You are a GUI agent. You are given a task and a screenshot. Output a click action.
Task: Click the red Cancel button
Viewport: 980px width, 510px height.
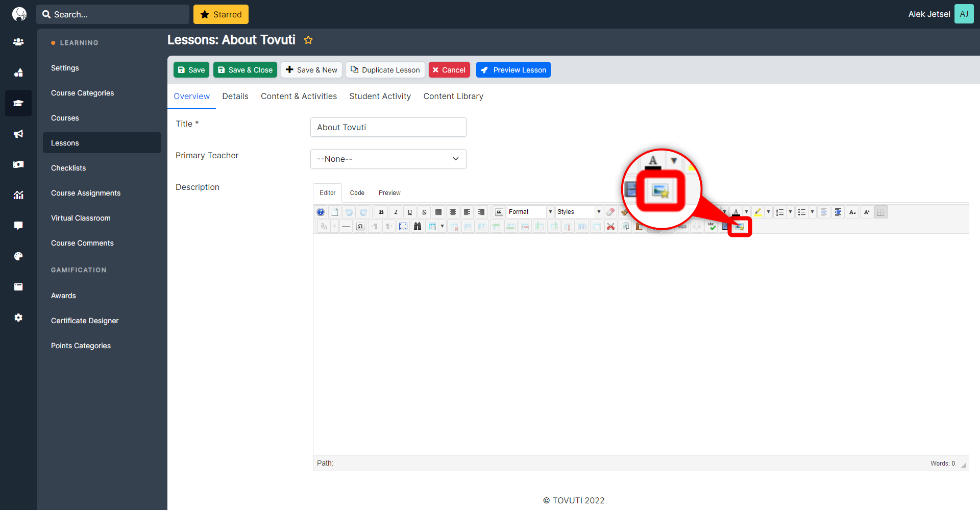(449, 70)
